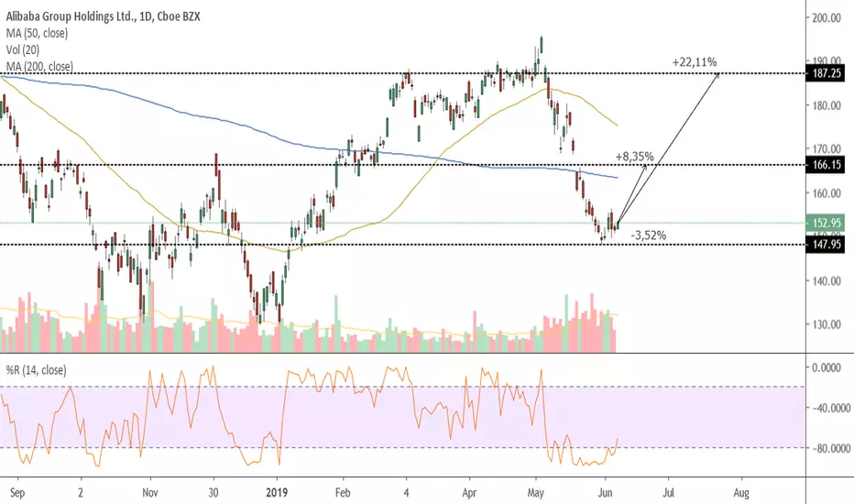This screenshot has width=854, height=504.
Task: Click the 152.95 current price label
Action: tap(826, 223)
